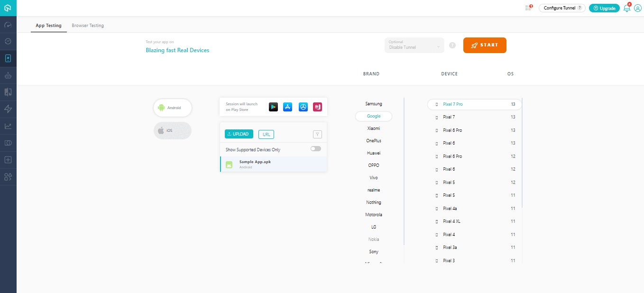644x293 pixels.
Task: Choose the OnePlus brand
Action: pos(374,141)
